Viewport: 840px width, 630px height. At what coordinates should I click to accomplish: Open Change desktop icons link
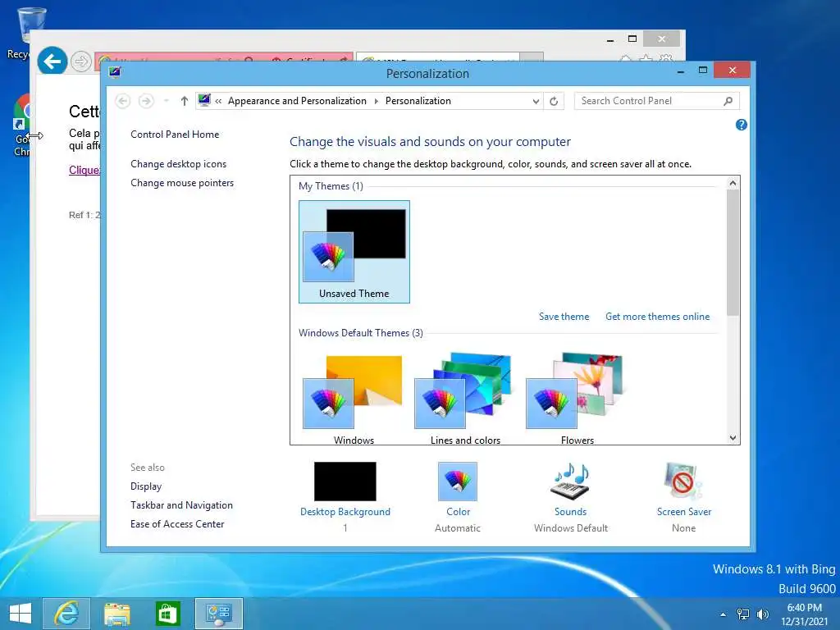pos(178,164)
